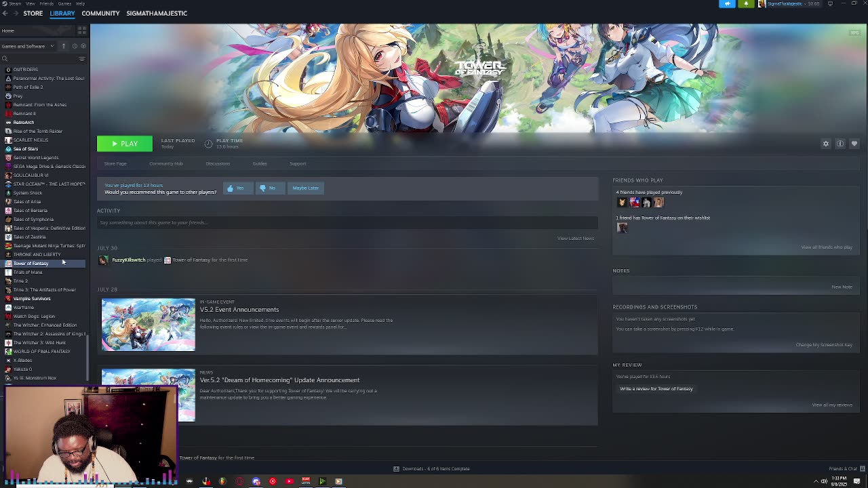
Task: Open FuzzyKillswitch's avatar in the activity feed
Action: pos(103,260)
